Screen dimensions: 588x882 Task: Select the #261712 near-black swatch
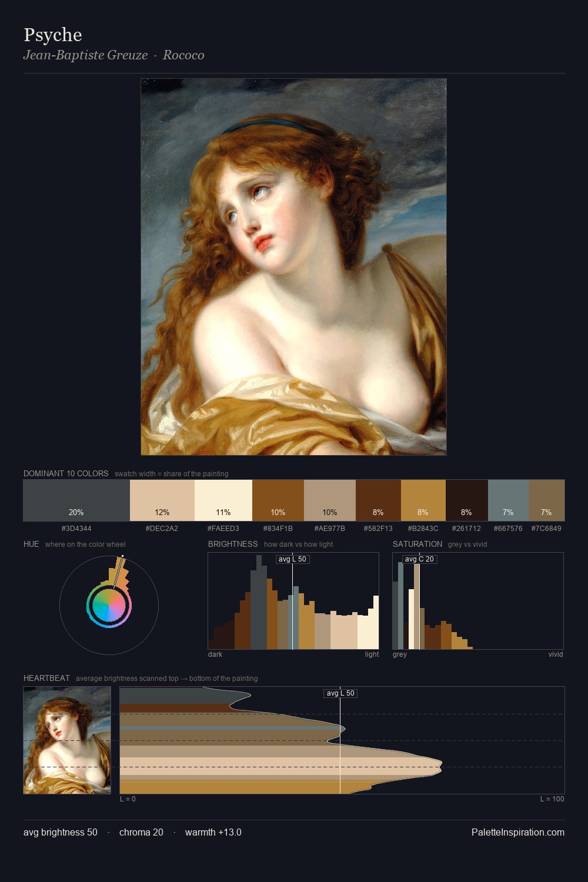467,500
